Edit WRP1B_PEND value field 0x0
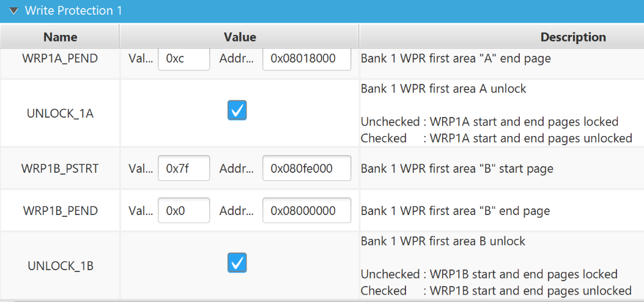Screen dimensions: 644x302 [184, 211]
